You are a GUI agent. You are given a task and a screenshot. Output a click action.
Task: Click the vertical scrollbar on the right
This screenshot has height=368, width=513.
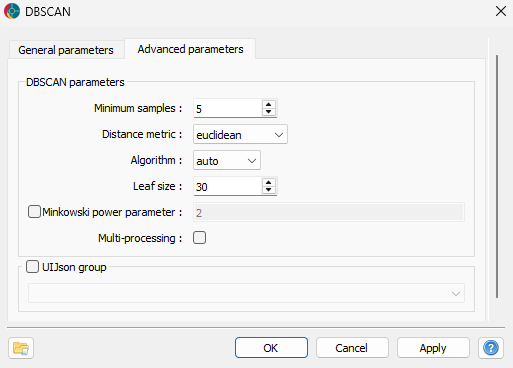[497, 177]
